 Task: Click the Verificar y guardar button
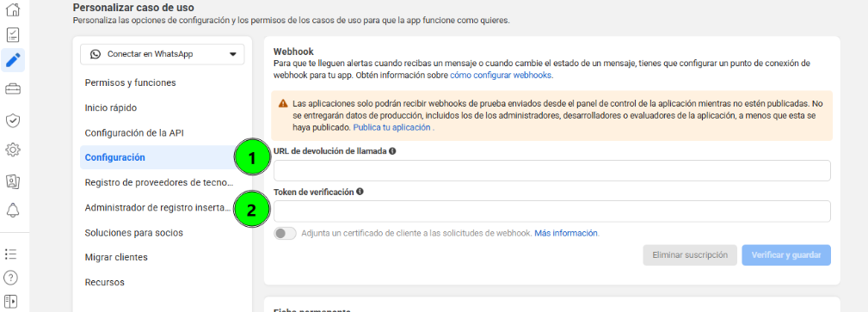(786, 255)
